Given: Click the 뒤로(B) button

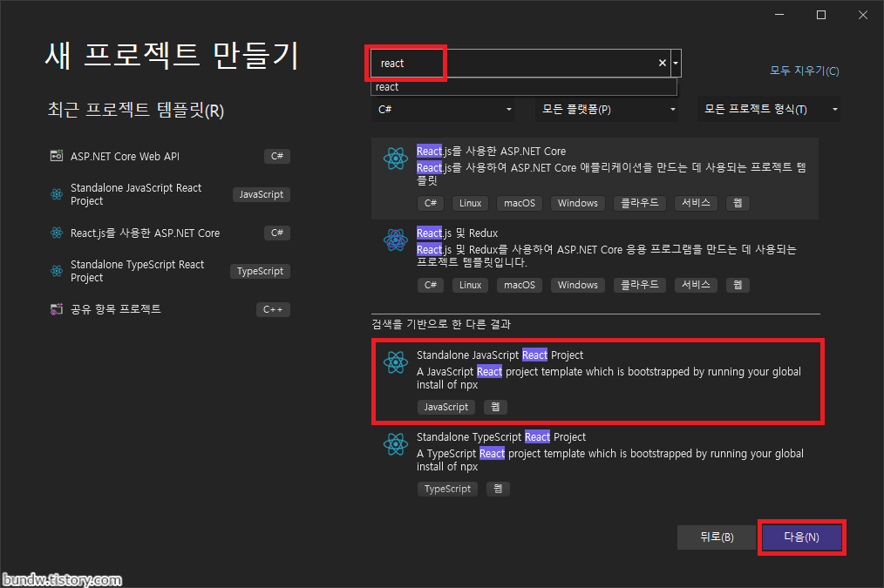Looking at the screenshot, I should point(717,537).
